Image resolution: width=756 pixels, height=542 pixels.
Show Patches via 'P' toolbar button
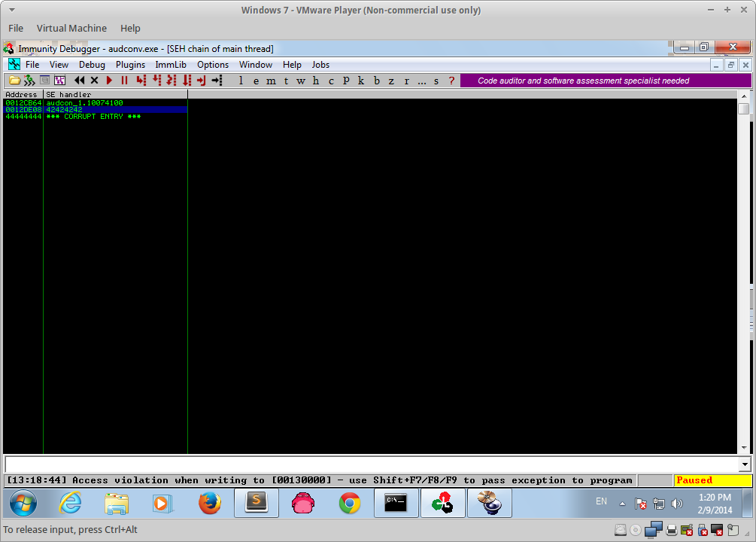(x=346, y=81)
